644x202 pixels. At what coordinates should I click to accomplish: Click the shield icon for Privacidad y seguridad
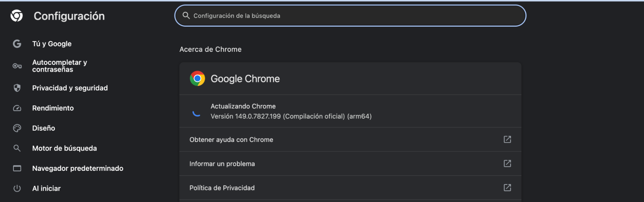[x=17, y=88]
